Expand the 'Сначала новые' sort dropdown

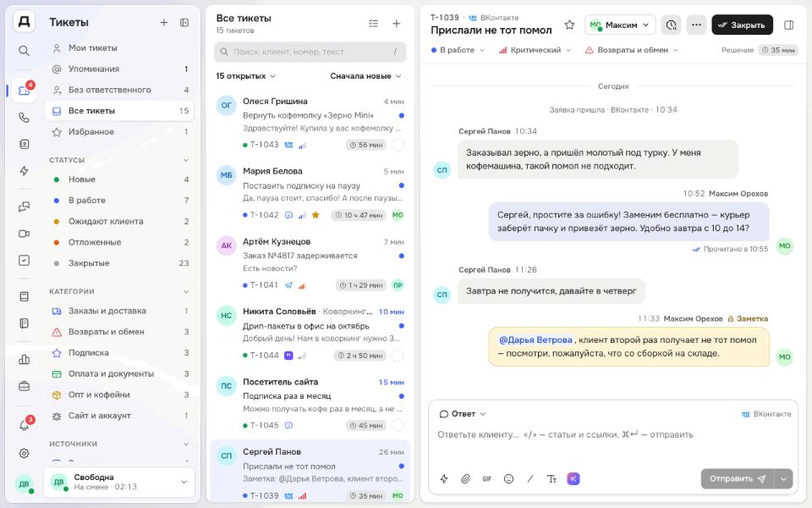(365, 75)
